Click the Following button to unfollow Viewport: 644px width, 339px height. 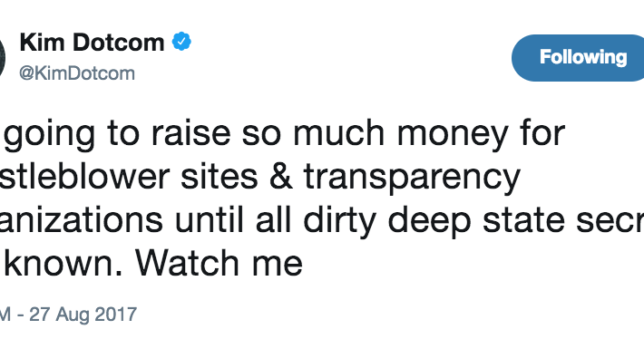(578, 58)
